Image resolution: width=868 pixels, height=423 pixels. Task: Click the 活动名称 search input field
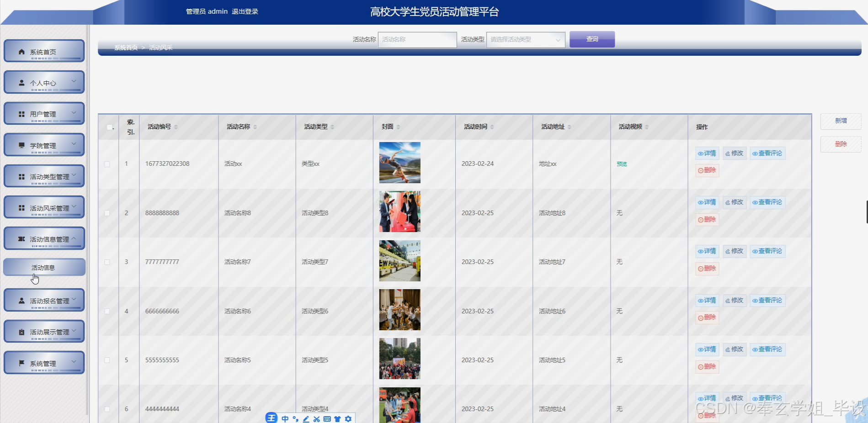pyautogui.click(x=417, y=39)
